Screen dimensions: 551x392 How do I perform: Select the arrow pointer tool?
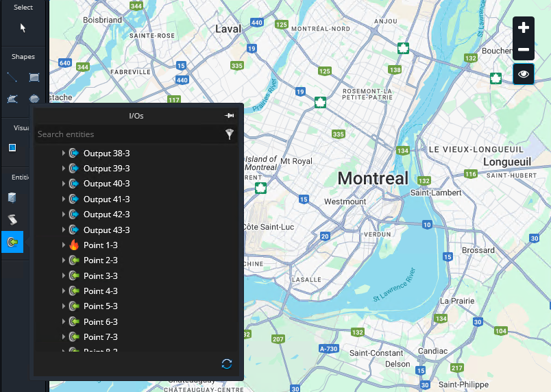tap(23, 28)
